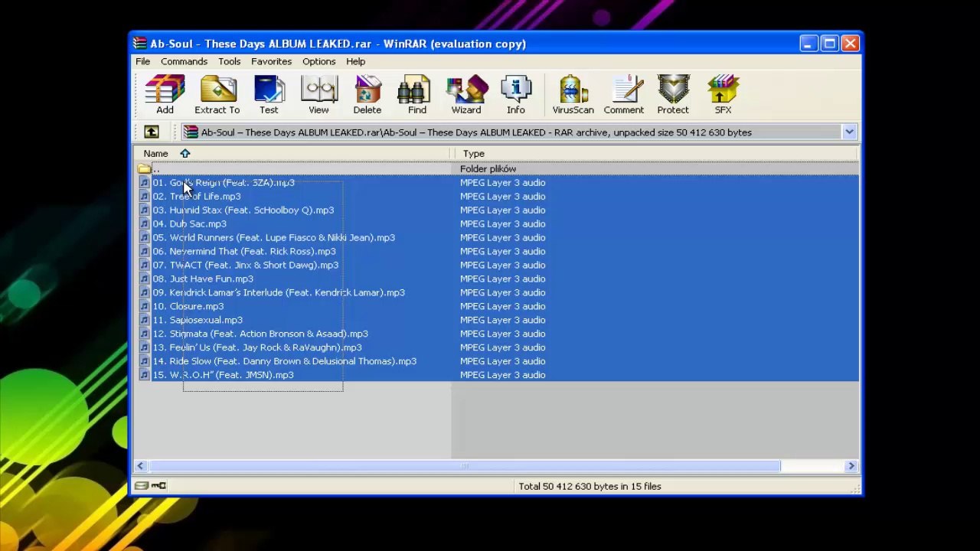Sort files by Name column header
The image size is (980, 551).
[295, 154]
